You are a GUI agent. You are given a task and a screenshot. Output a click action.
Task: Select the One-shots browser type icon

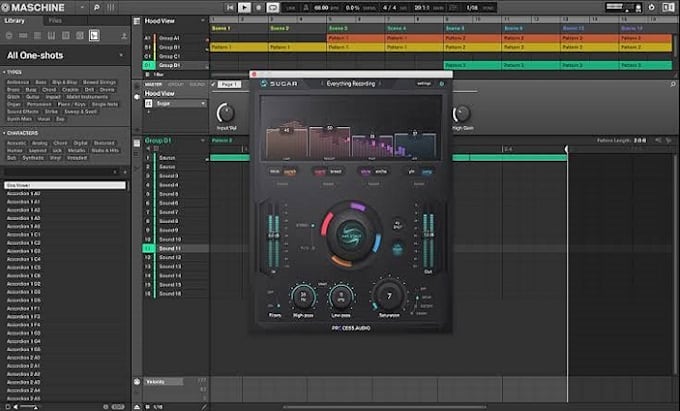(94, 36)
